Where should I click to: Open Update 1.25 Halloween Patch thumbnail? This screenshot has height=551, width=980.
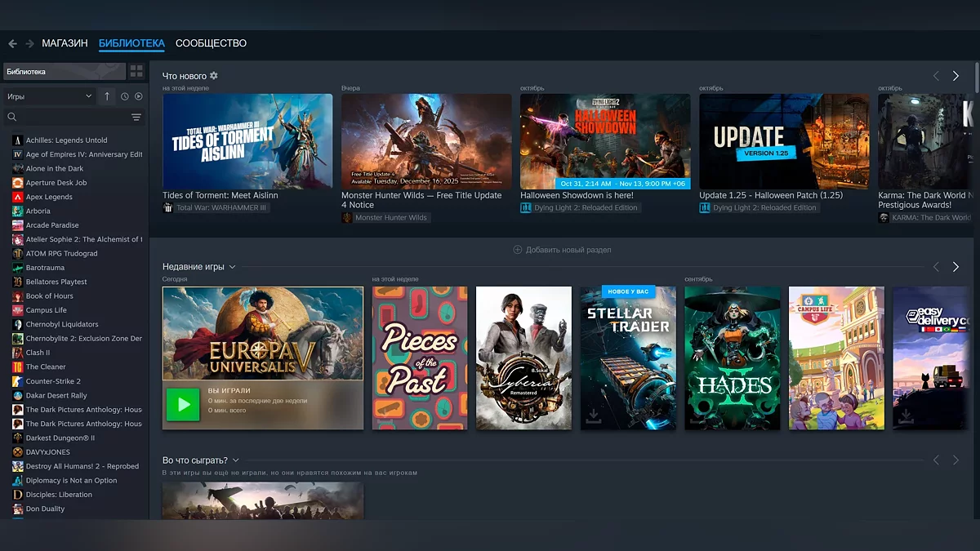(784, 141)
